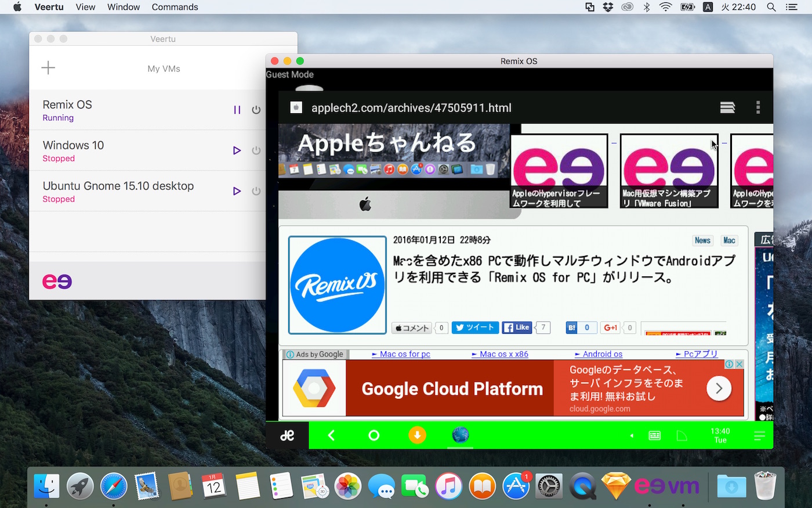Open the Commands menu
This screenshot has width=812, height=508.
(175, 7)
